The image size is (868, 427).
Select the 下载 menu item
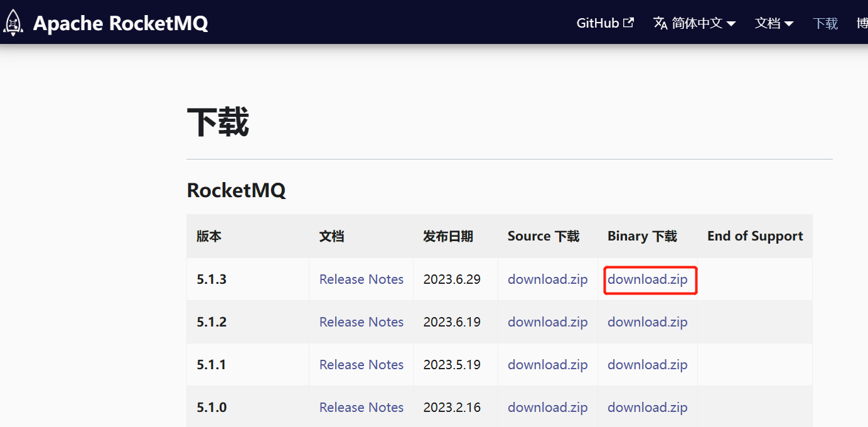coord(825,23)
